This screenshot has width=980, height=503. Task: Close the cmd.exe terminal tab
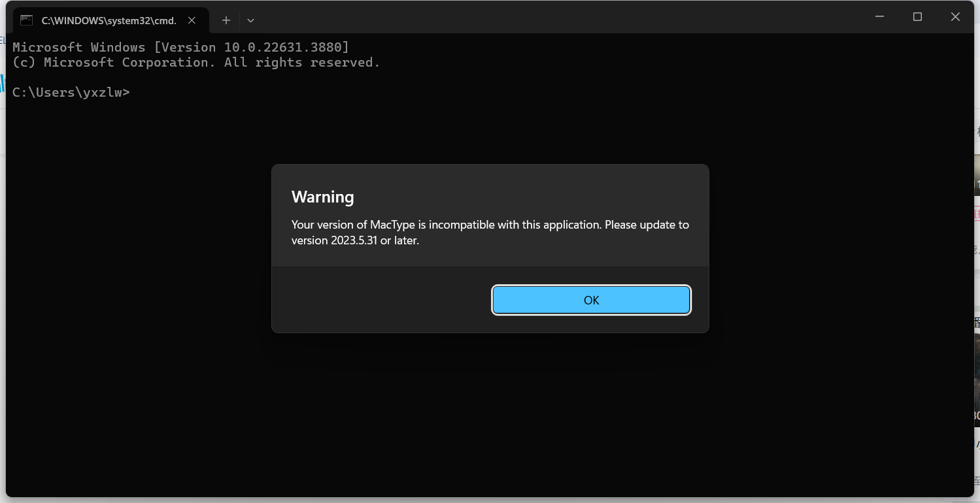pyautogui.click(x=192, y=20)
